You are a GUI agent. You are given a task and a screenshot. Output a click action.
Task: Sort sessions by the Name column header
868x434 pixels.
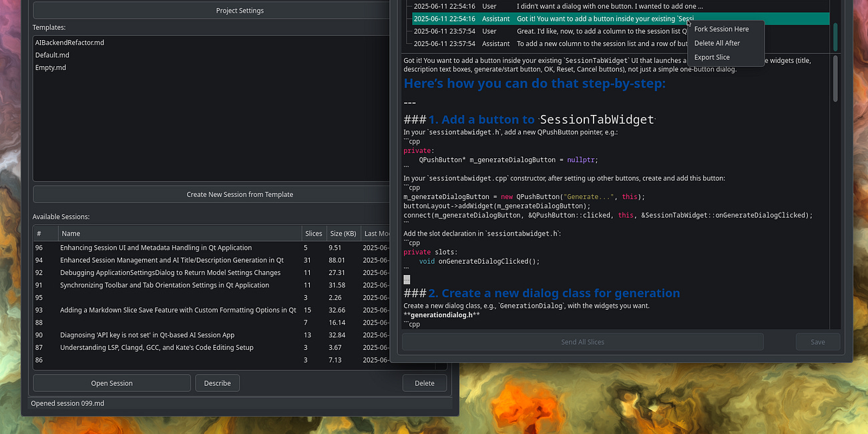pyautogui.click(x=180, y=234)
